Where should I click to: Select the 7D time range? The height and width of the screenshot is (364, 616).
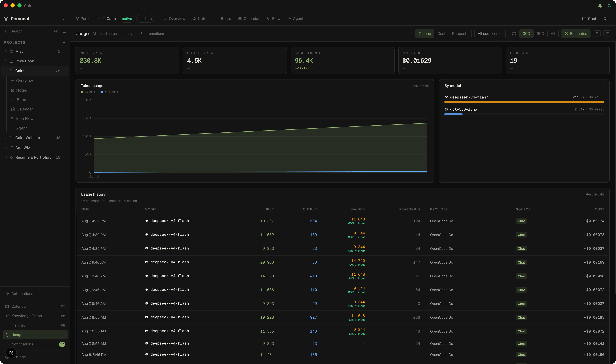514,34
